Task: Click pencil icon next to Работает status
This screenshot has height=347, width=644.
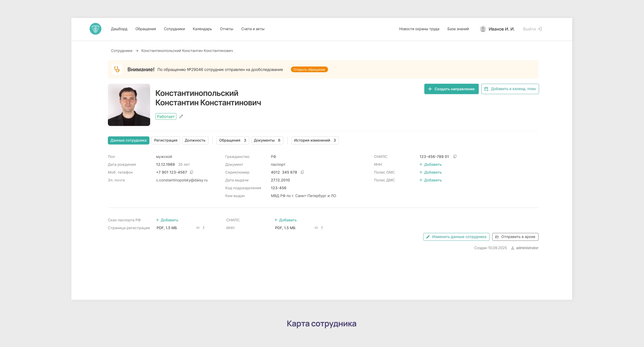Action: pos(181,117)
